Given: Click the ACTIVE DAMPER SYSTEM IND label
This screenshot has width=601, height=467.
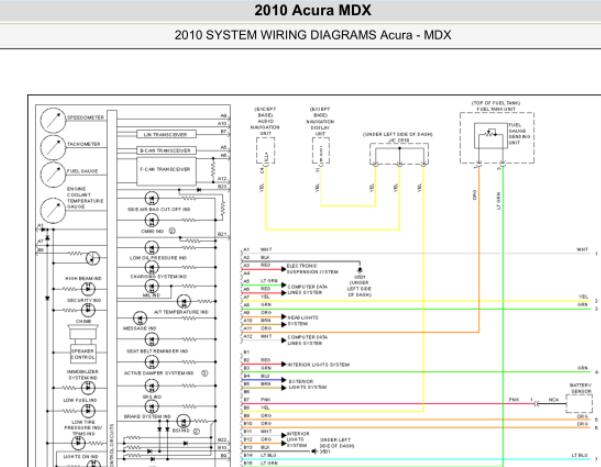Looking at the screenshot, I should tap(159, 373).
